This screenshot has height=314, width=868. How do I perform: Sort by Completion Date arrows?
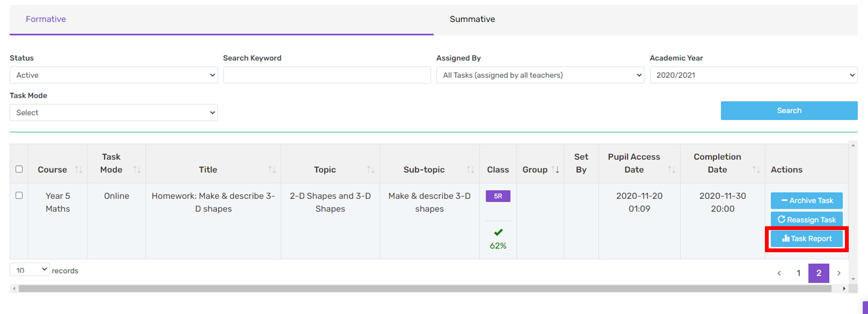tap(756, 170)
